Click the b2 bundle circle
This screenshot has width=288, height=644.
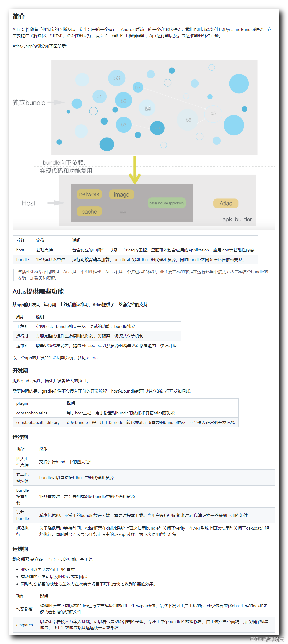point(124,101)
